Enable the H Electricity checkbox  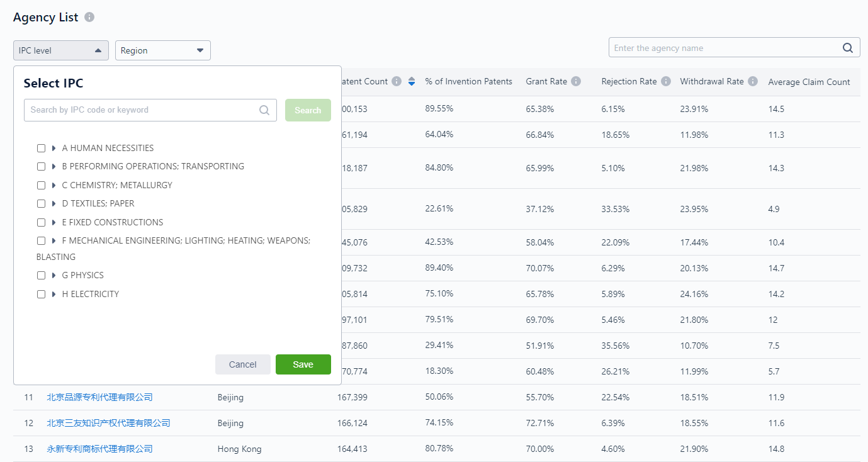coord(41,295)
